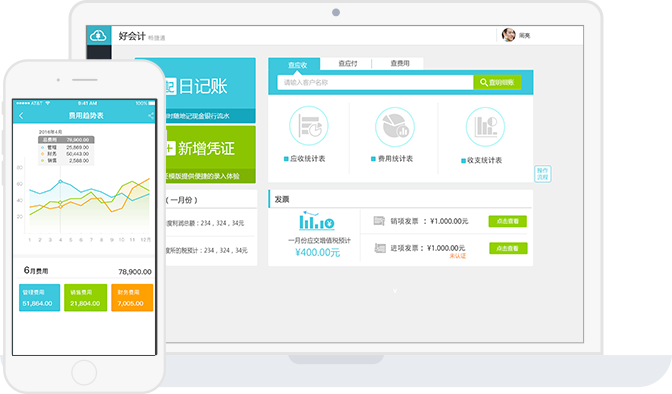Image resolution: width=672 pixels, height=394 pixels.
Task: Click the 进项发票 invoice icon
Action: [380, 248]
